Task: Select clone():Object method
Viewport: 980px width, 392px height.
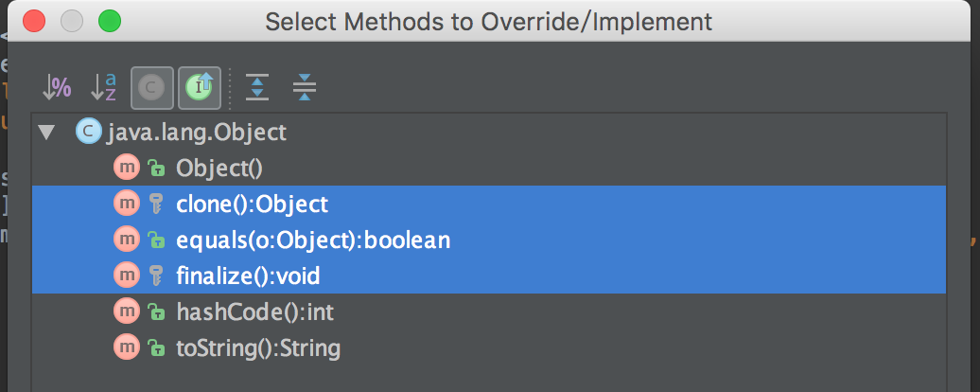Action: 252,205
